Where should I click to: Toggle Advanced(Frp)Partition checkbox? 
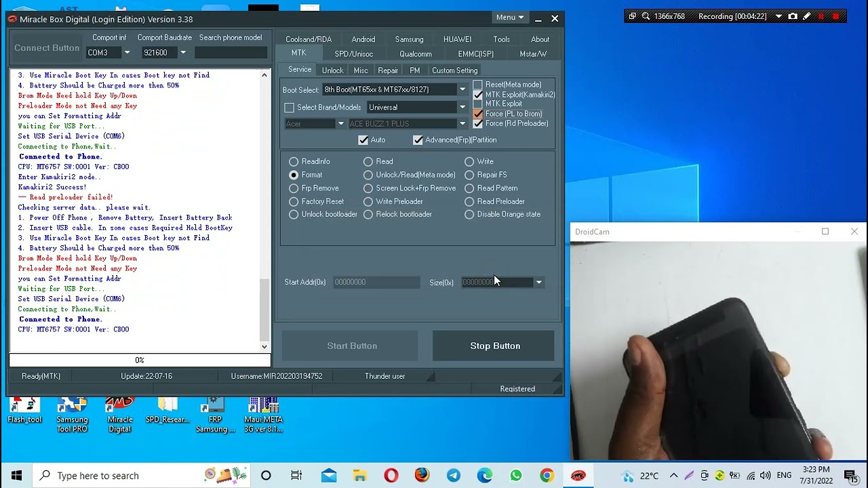click(x=418, y=140)
